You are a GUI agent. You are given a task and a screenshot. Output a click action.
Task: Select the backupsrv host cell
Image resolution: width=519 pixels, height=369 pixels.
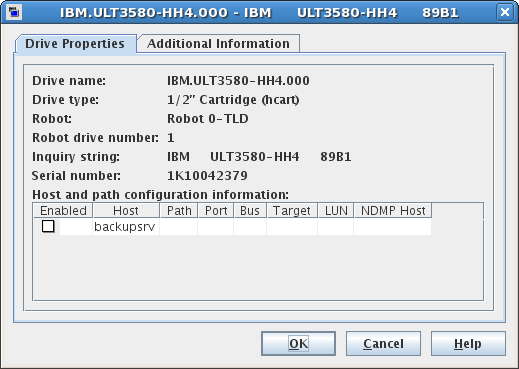[x=126, y=227]
